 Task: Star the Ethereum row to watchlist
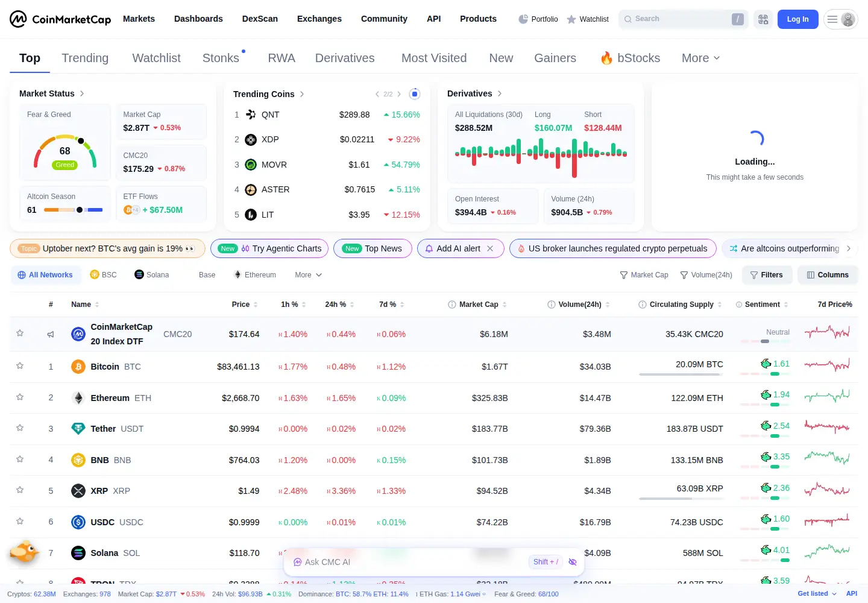[20, 397]
